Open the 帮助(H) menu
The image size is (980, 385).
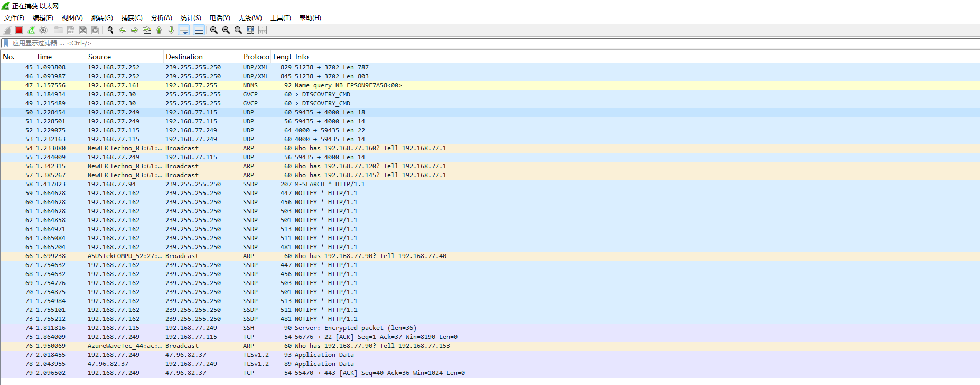tap(310, 18)
